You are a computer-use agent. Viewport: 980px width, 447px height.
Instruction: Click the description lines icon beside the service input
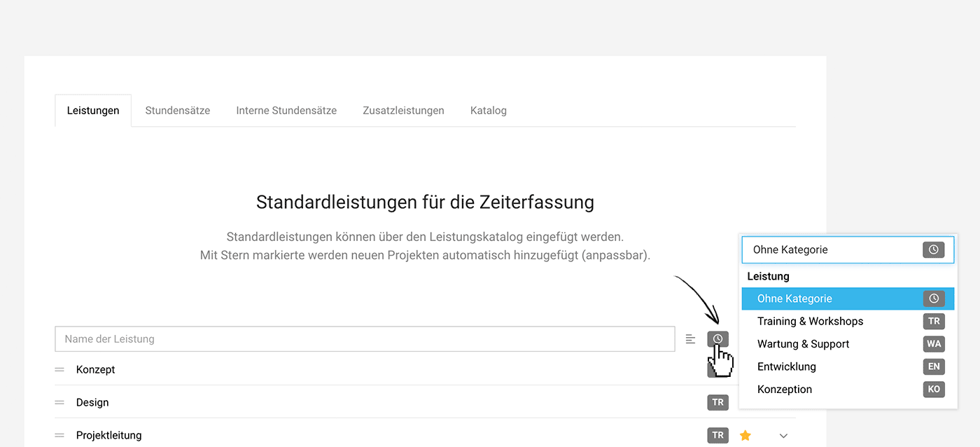(690, 338)
